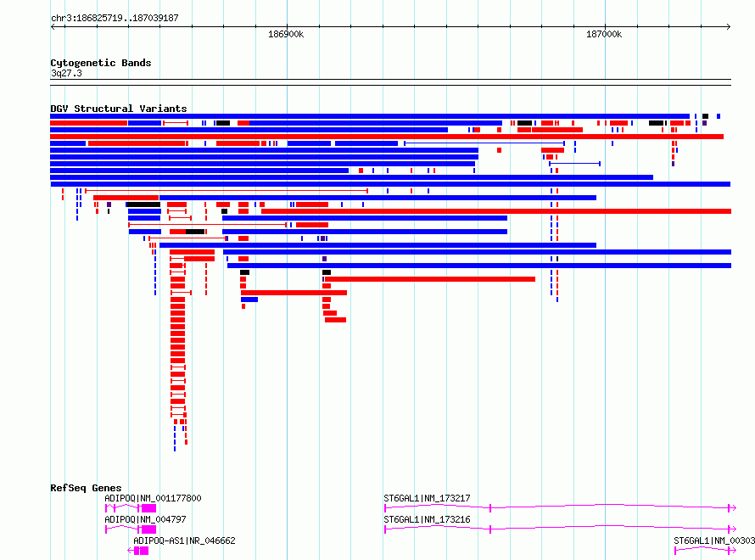The width and height of the screenshot is (755, 560).
Task: Open the ADIPOQ|NM_001177800 gene label
Action: click(153, 498)
